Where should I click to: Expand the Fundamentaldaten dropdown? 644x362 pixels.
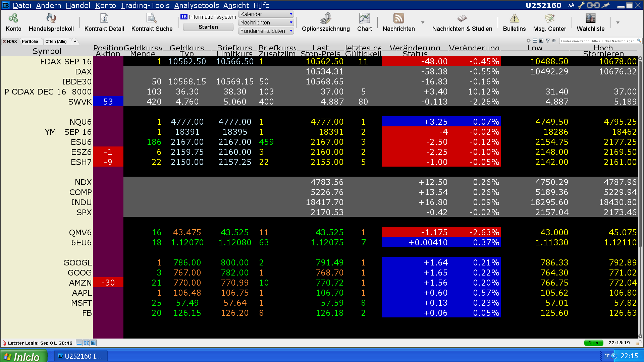291,31
